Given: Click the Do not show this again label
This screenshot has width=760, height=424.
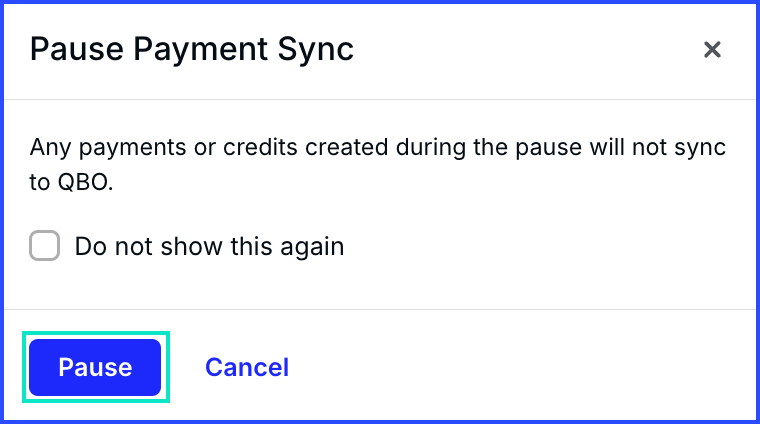Looking at the screenshot, I should coord(209,246).
